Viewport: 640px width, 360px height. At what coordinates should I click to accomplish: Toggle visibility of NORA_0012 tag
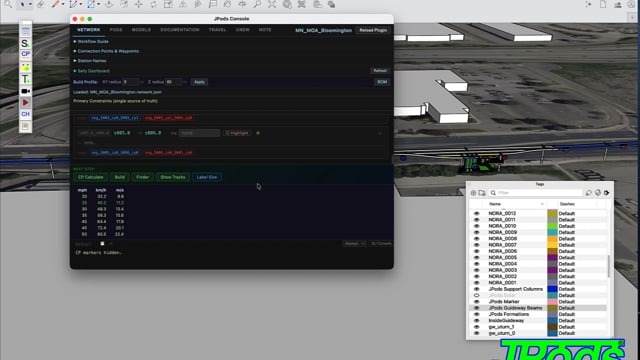coord(476,213)
